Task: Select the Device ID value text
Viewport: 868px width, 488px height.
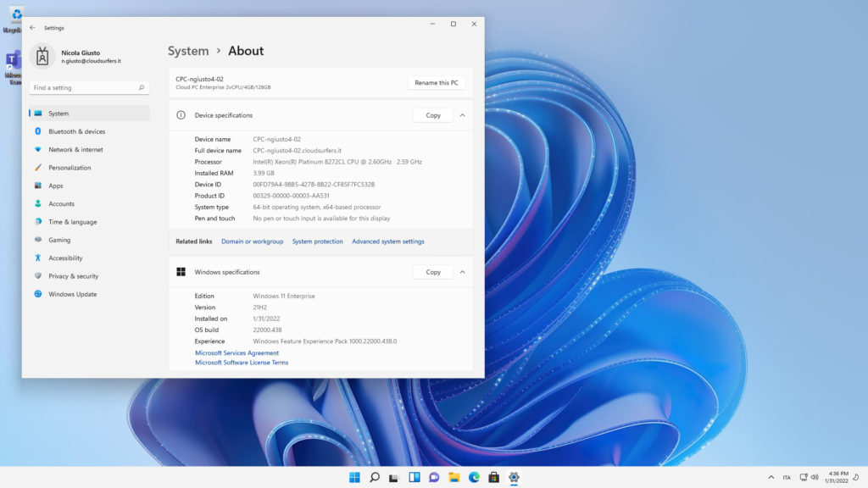Action: 314,184
